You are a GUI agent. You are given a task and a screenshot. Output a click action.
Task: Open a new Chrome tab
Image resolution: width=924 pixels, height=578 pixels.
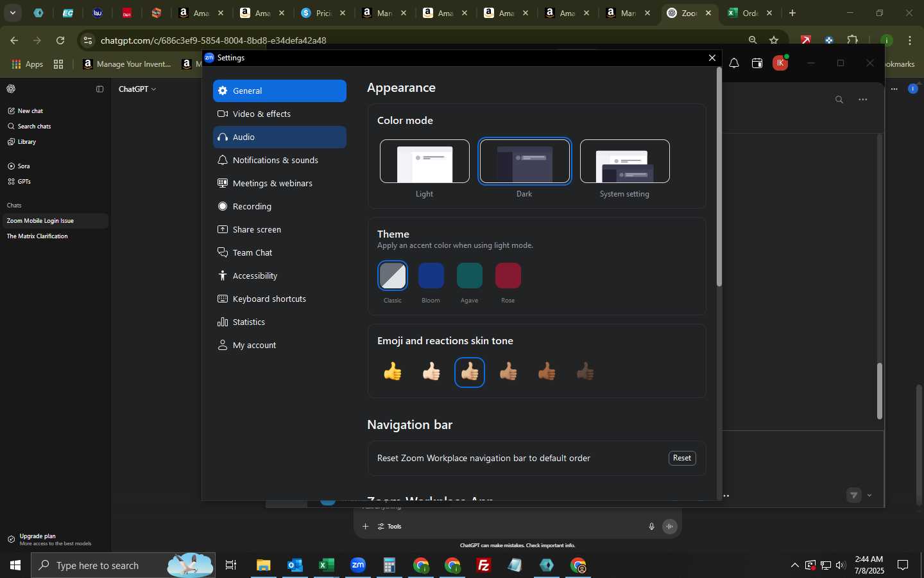point(792,13)
